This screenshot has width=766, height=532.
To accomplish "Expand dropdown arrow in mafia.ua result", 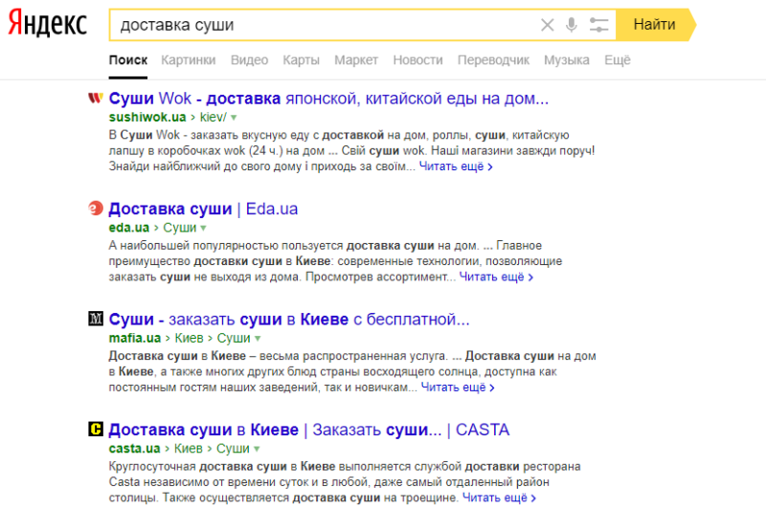I will 258,338.
